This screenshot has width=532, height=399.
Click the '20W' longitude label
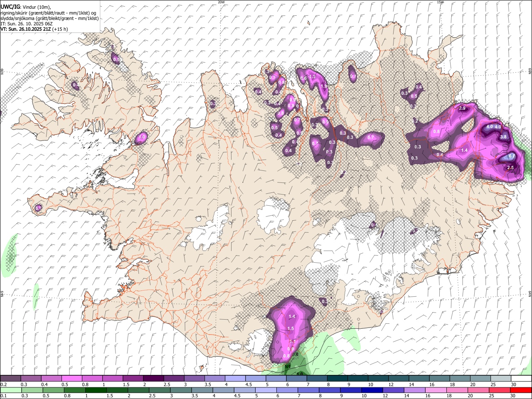pyautogui.click(x=221, y=2)
